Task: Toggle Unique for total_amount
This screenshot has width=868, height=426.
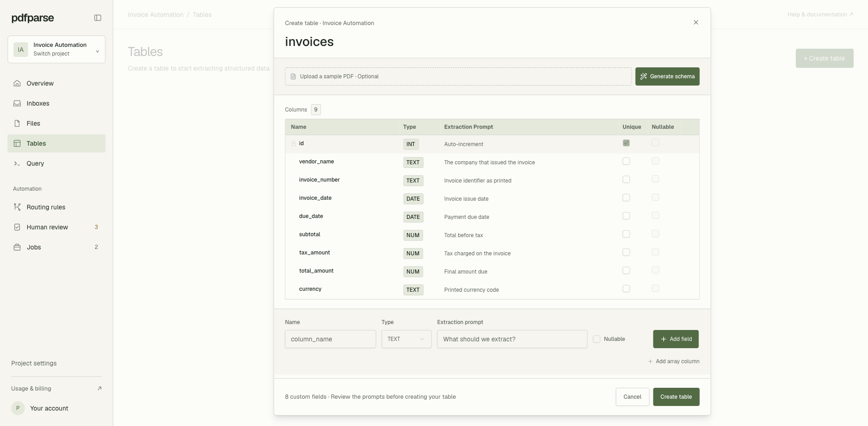Action: 626,270
